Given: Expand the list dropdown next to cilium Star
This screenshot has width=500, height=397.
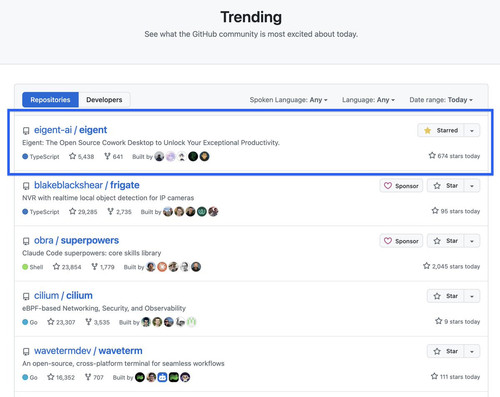Looking at the screenshot, I should click(472, 296).
